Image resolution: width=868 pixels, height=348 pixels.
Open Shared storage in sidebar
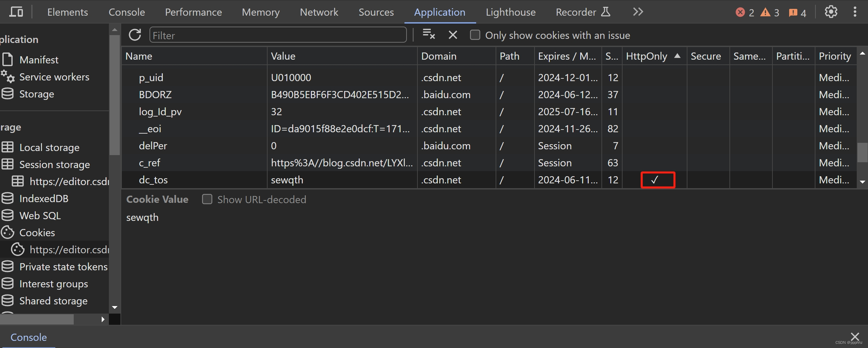click(x=53, y=301)
